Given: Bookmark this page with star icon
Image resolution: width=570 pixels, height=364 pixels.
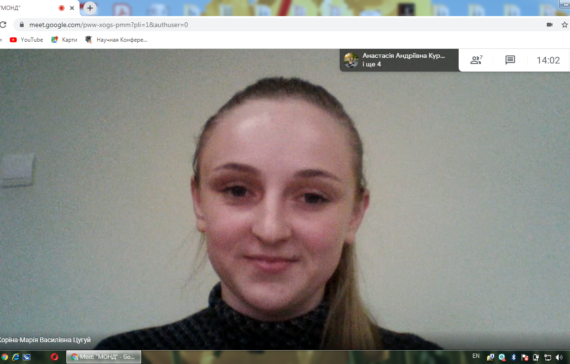Looking at the screenshot, I should pyautogui.click(x=565, y=25).
